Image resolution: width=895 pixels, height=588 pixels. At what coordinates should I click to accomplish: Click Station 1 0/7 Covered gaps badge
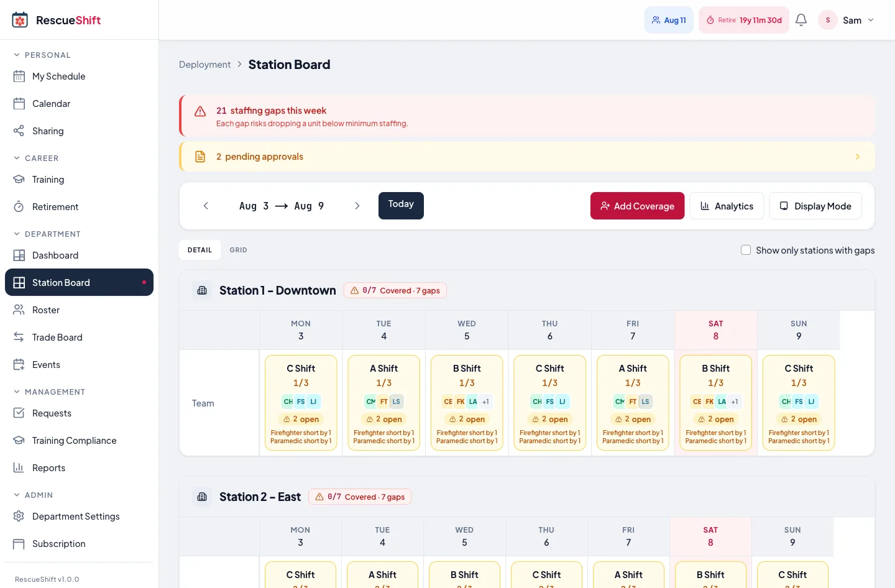click(395, 290)
